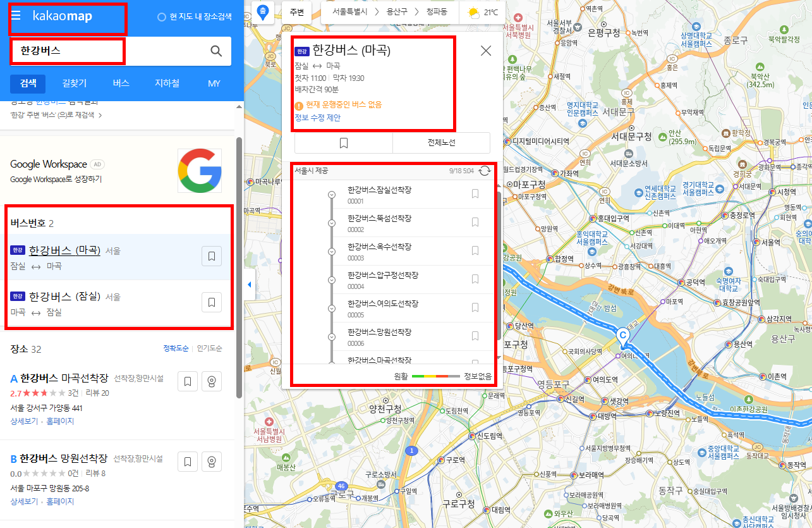Select 한강버스 (마곡) bus result

(x=64, y=250)
